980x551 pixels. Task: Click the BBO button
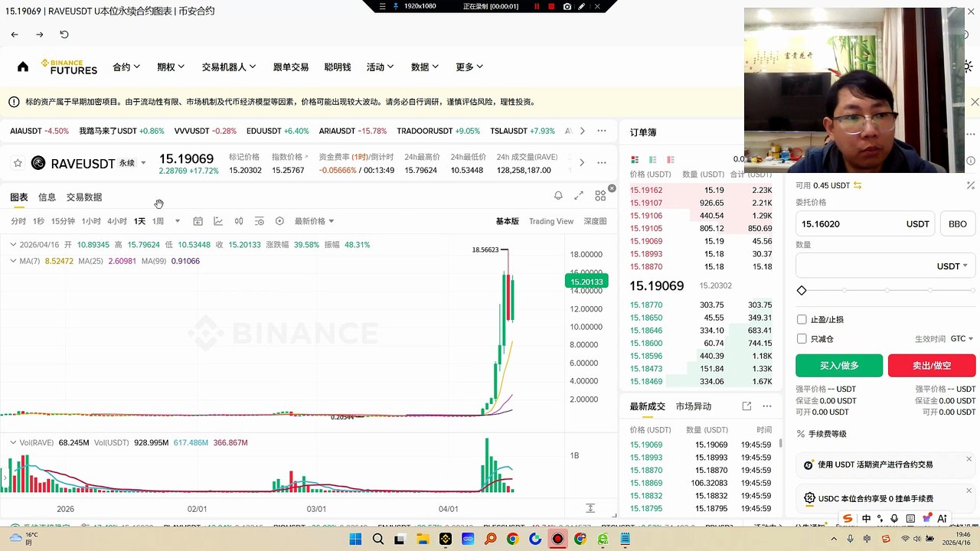tap(957, 224)
